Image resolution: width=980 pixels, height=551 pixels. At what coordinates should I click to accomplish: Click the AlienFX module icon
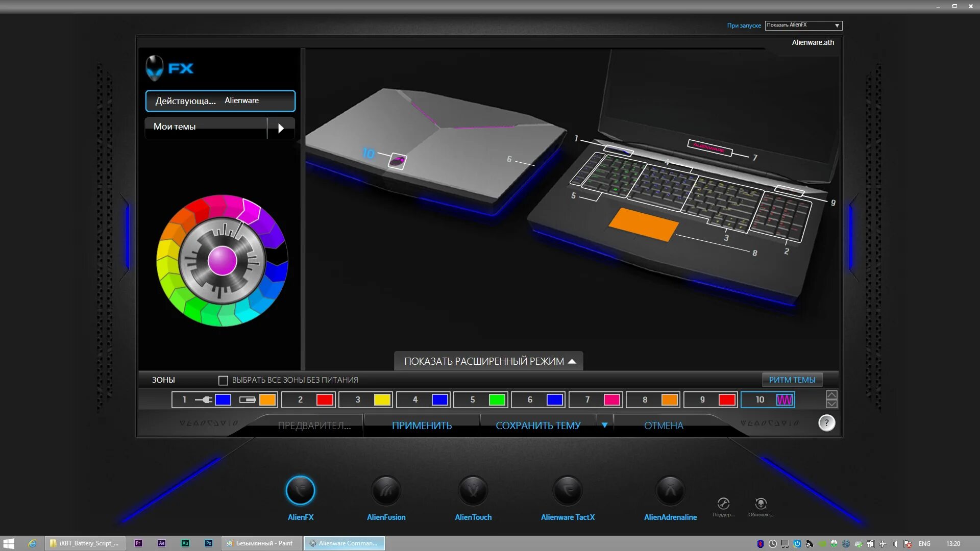click(301, 491)
